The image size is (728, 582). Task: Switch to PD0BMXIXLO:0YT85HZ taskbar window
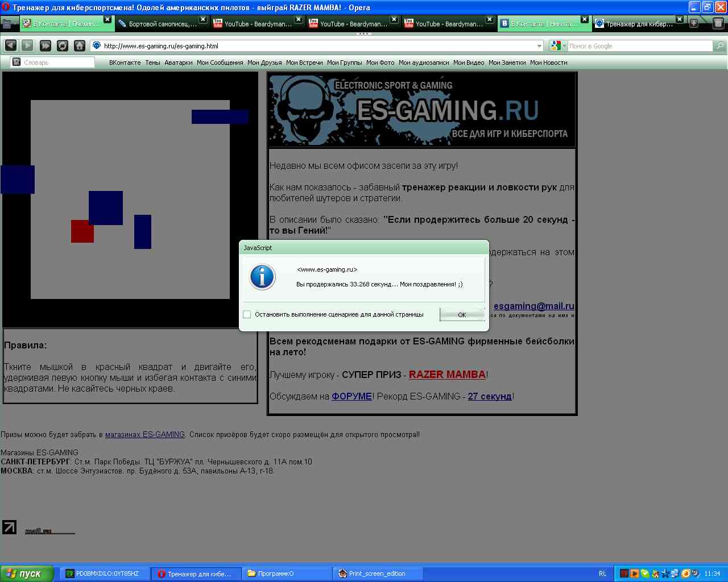point(105,573)
